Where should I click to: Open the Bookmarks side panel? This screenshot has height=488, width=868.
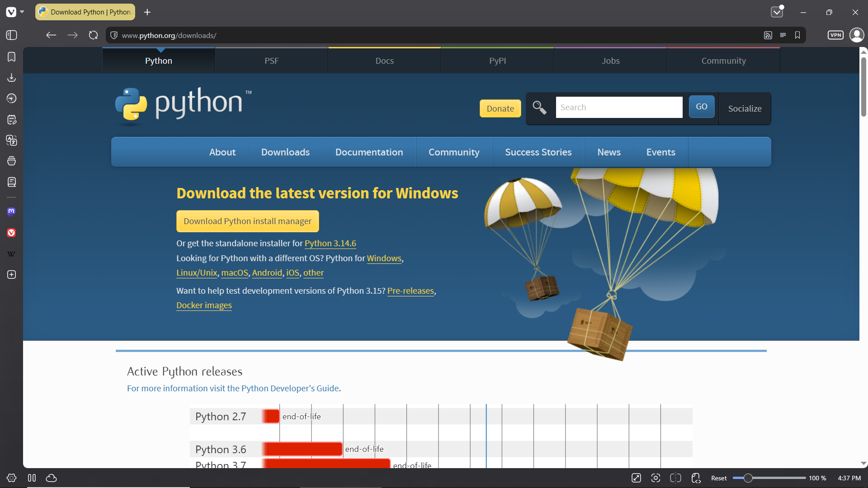point(12,57)
